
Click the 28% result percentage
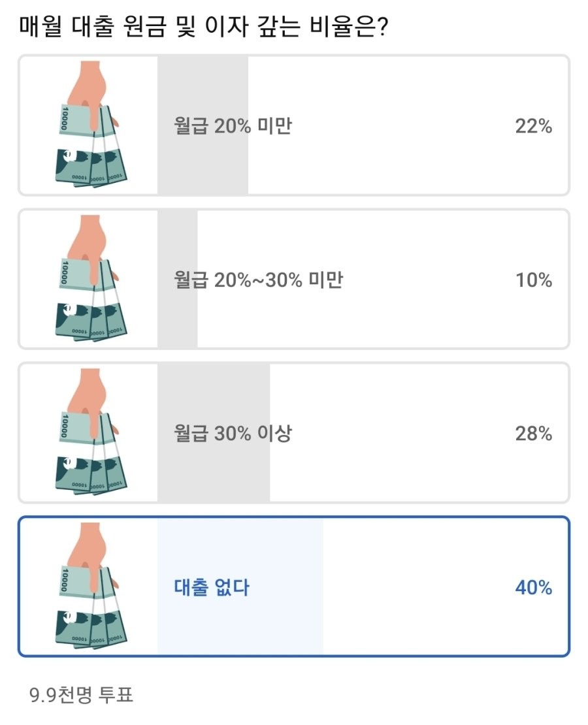[x=533, y=433]
